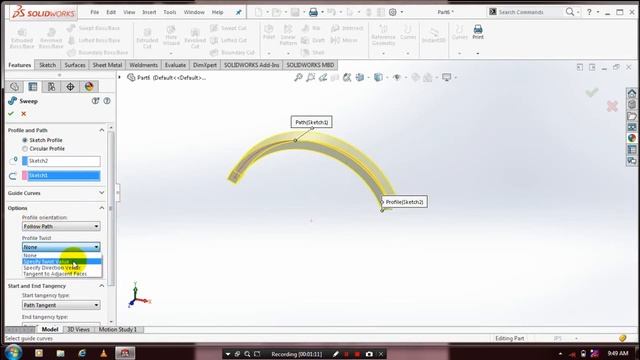Open the ConfigurationManager tab icon

tap(51, 87)
